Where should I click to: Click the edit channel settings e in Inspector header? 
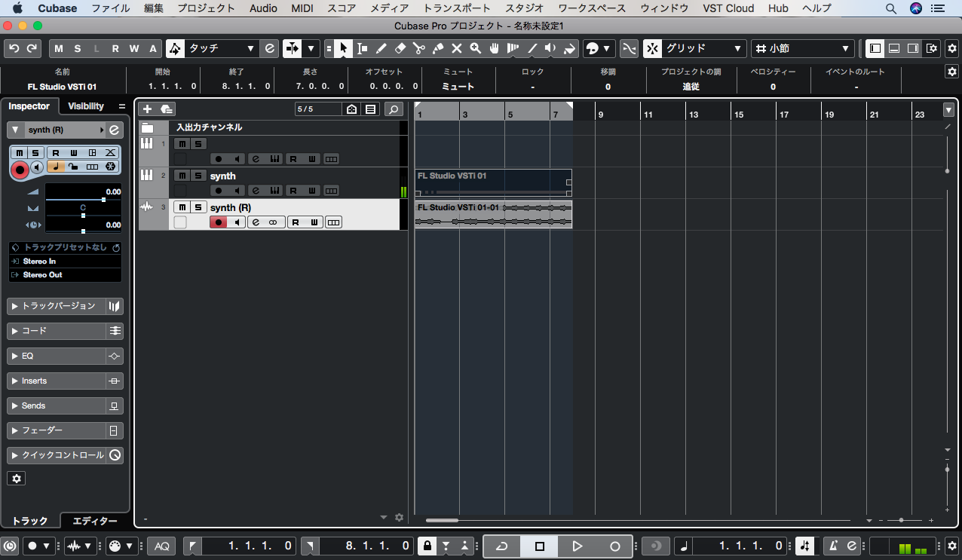[115, 130]
